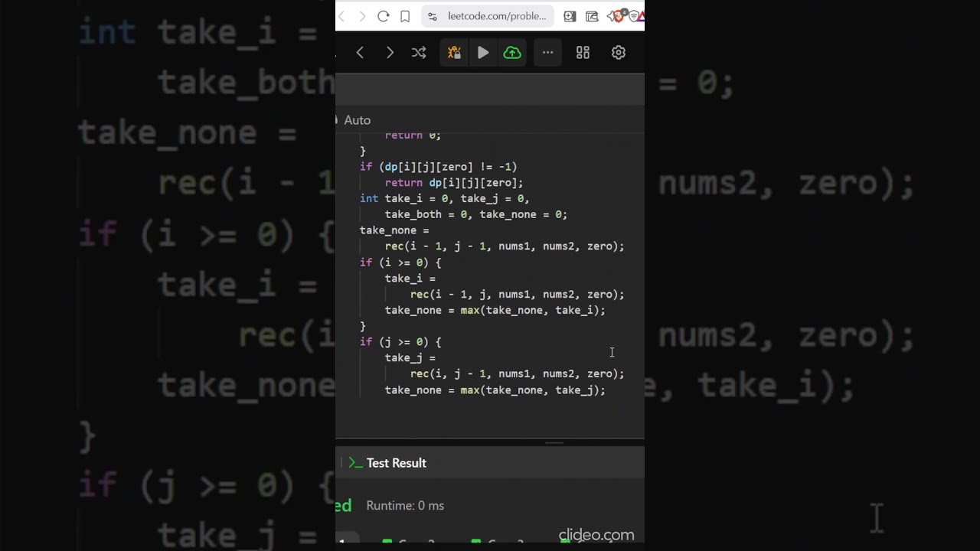This screenshot has height=551, width=980.
Task: Open LeetCode settings gear
Action: tap(619, 52)
